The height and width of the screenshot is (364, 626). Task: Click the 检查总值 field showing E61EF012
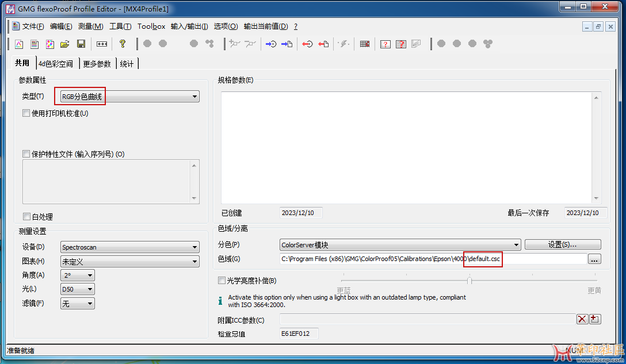(x=299, y=334)
